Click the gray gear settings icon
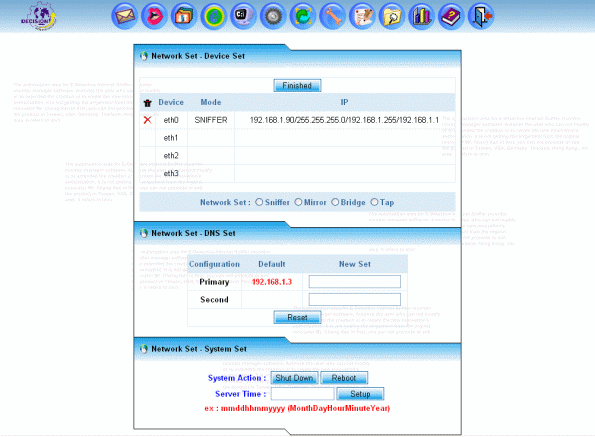Viewport: 595px width, 437px height. 273,16
